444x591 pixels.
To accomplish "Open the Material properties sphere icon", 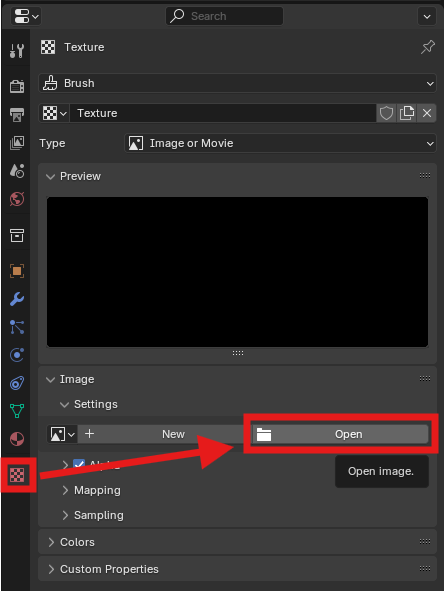I will pos(17,439).
